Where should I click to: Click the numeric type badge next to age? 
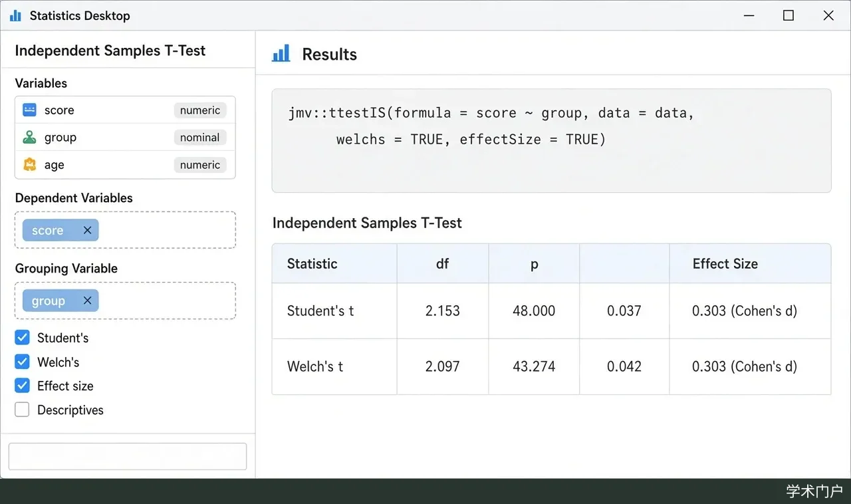pyautogui.click(x=200, y=165)
